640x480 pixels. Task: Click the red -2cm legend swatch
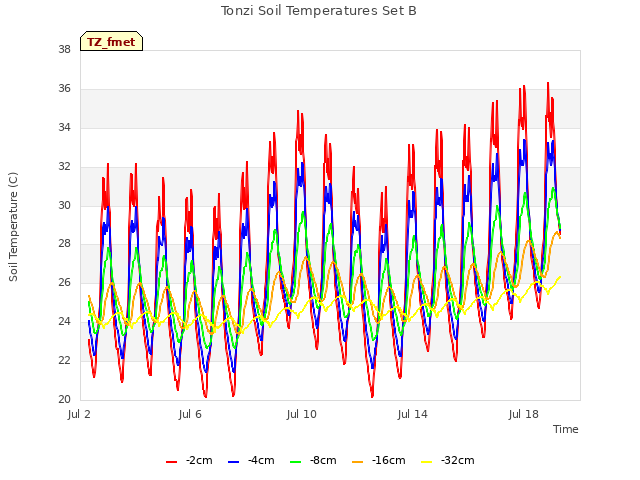click(171, 461)
